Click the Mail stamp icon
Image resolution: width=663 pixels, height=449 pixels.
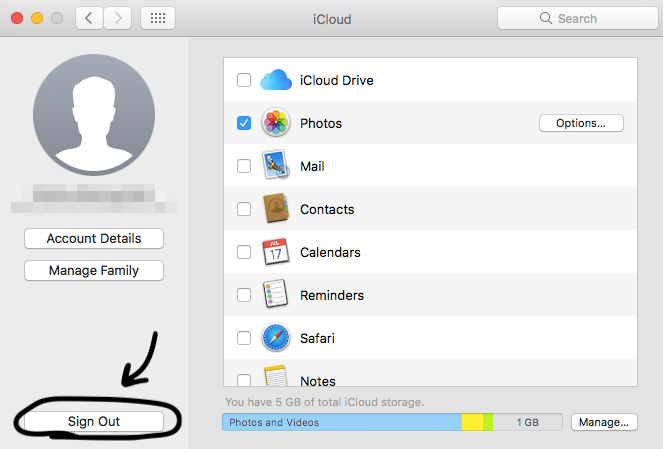click(x=276, y=164)
